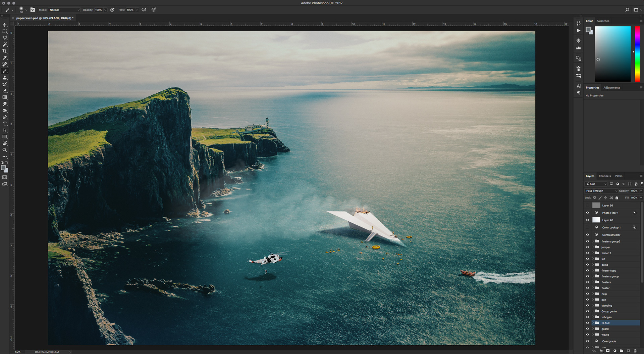Click the brush Flow value field
644x354 pixels.
(130, 10)
